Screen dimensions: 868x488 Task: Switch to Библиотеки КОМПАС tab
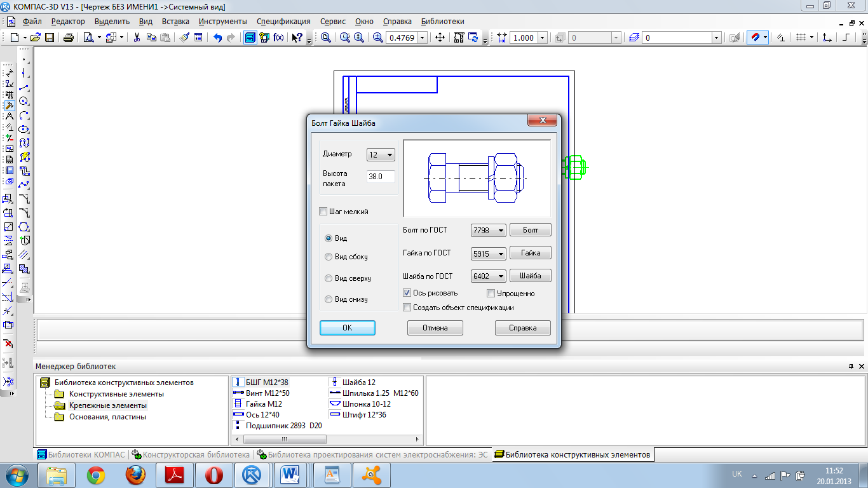click(x=83, y=455)
